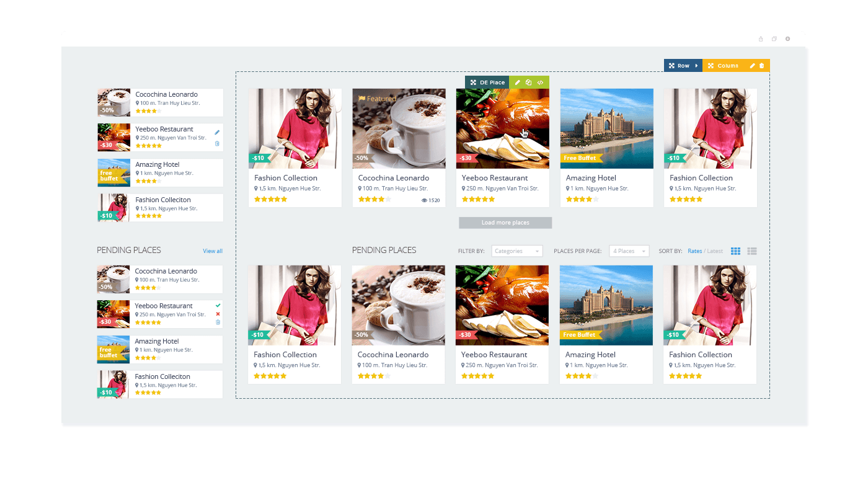Duplicate DE Place using the clone icon
The height and width of the screenshot is (485, 868).
click(x=529, y=82)
